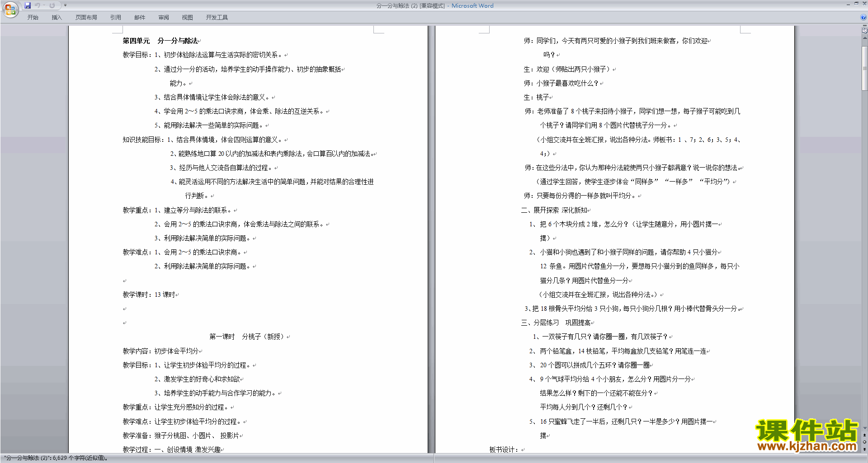Click the line 教学准备：猴子分桃图、小圆片、投影片
868x463 pixels.
coord(181,435)
